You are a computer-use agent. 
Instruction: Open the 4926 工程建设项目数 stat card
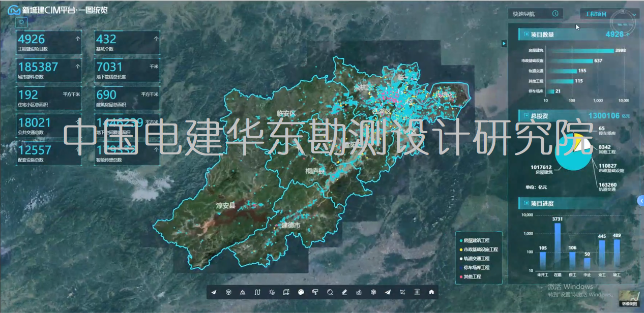pyautogui.click(x=49, y=43)
